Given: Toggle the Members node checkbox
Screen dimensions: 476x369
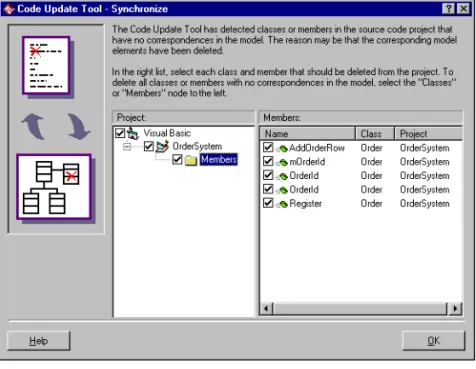Looking at the screenshot, I should coord(177,160).
